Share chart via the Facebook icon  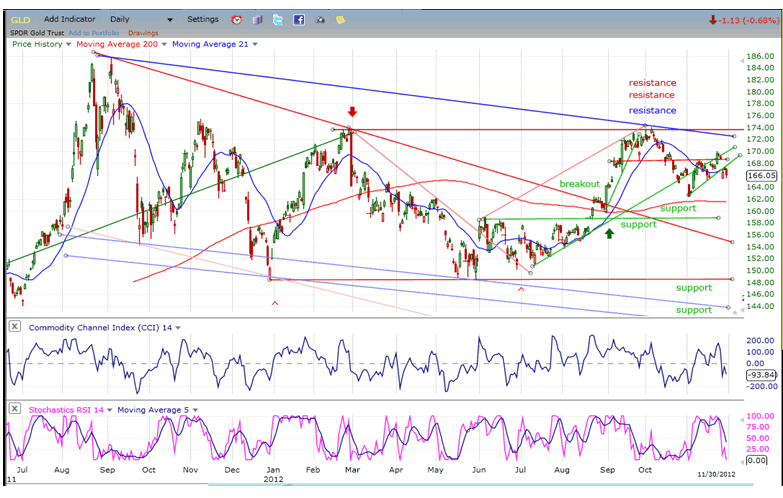298,19
